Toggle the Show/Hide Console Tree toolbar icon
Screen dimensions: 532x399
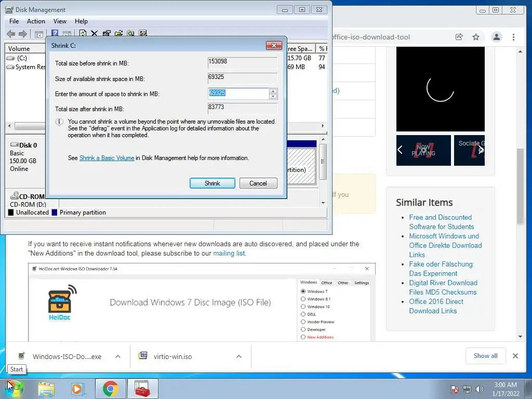(38, 34)
